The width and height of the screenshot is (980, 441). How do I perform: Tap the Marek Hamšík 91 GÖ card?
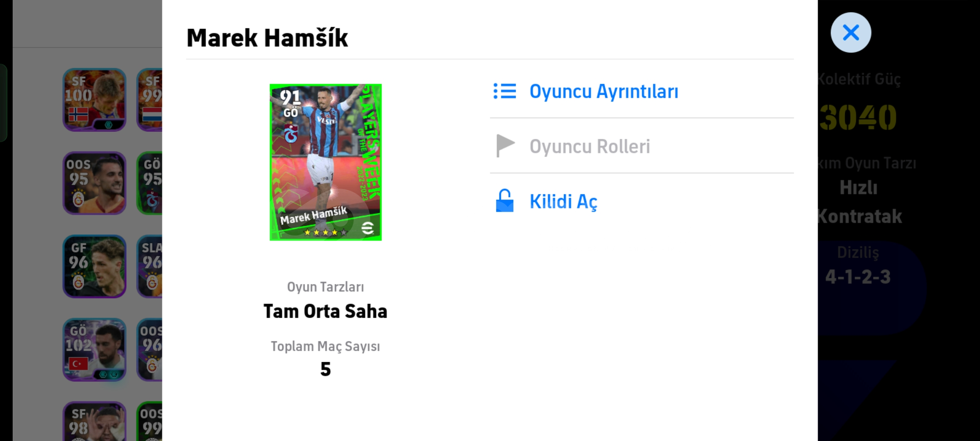pos(325,162)
